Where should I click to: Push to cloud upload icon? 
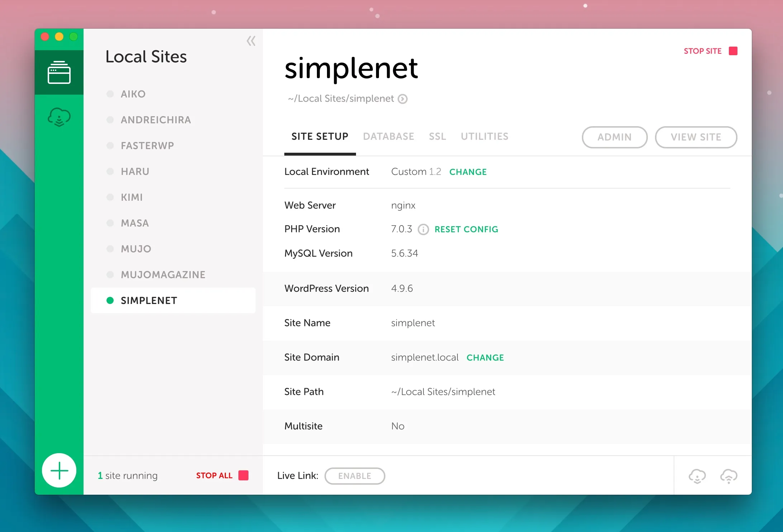coord(729,476)
